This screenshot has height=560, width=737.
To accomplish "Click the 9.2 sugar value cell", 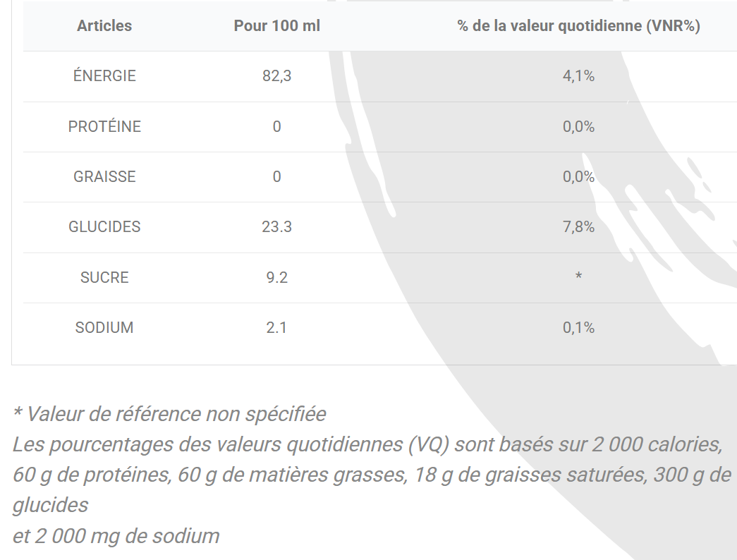I will 277,277.
